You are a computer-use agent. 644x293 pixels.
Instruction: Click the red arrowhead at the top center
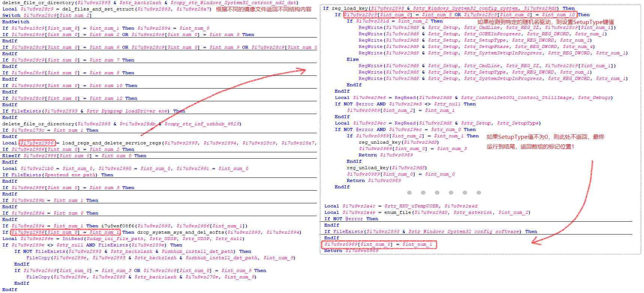click(301, 71)
